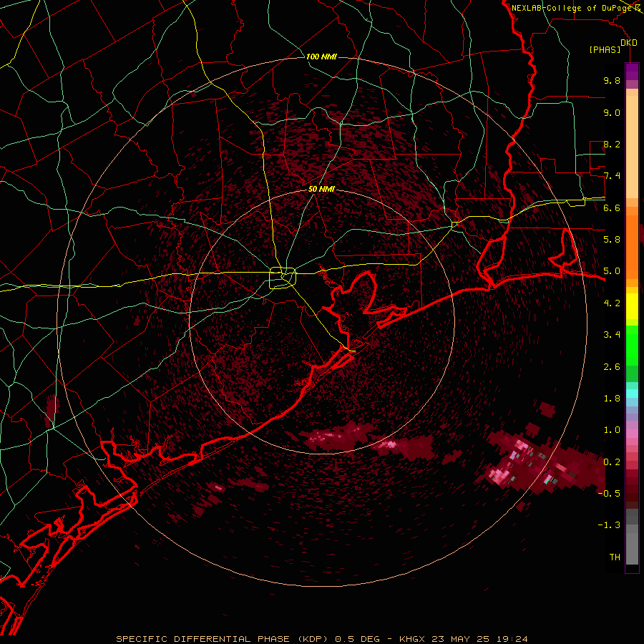Click the 4.2 scale value

[x=612, y=303]
